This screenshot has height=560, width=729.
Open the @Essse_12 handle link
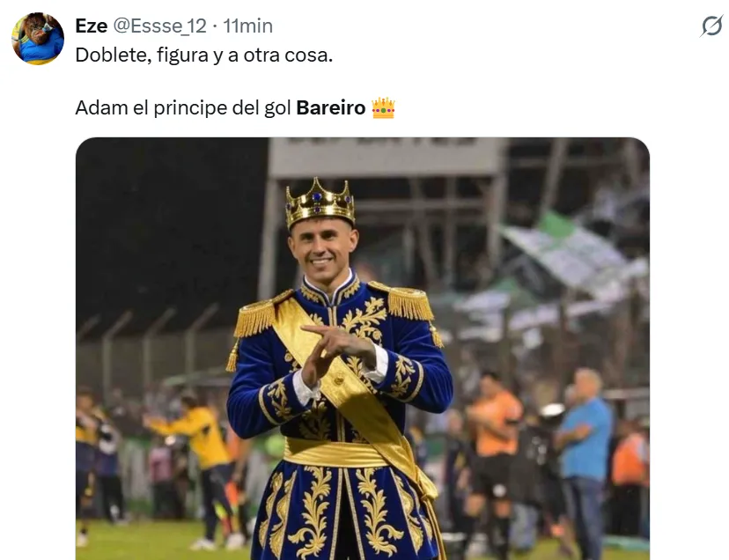click(160, 26)
